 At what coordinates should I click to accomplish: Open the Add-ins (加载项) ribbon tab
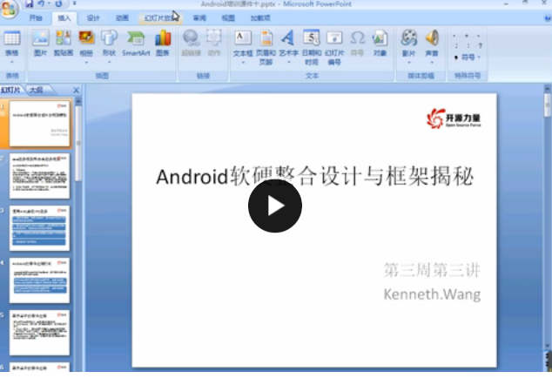pos(260,18)
